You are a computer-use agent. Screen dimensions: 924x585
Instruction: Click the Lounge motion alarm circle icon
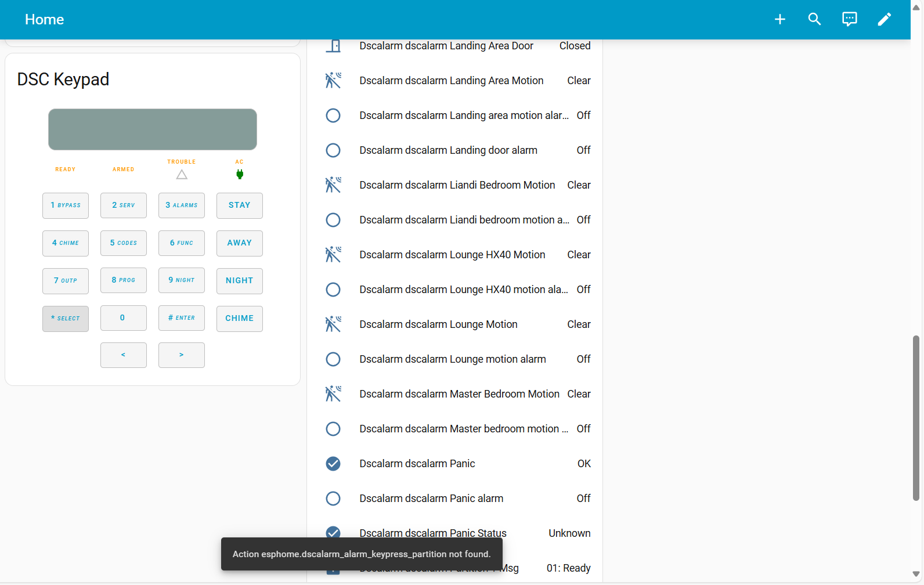[x=333, y=359]
